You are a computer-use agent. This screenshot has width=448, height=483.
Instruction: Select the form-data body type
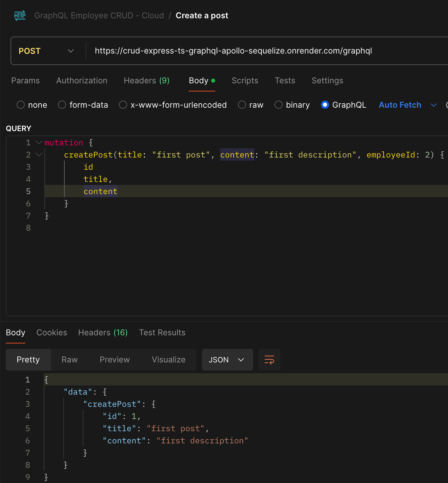click(x=83, y=105)
